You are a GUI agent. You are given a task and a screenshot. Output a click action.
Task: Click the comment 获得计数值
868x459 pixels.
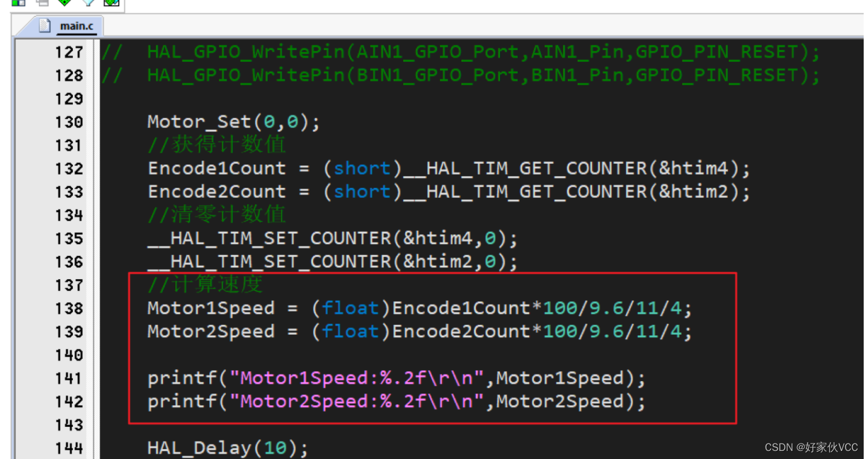pyautogui.click(x=217, y=145)
